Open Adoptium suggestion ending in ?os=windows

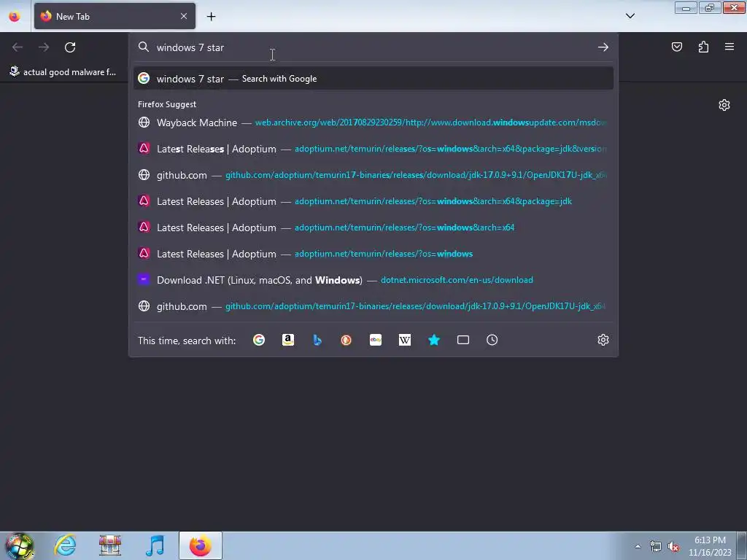pos(373,254)
